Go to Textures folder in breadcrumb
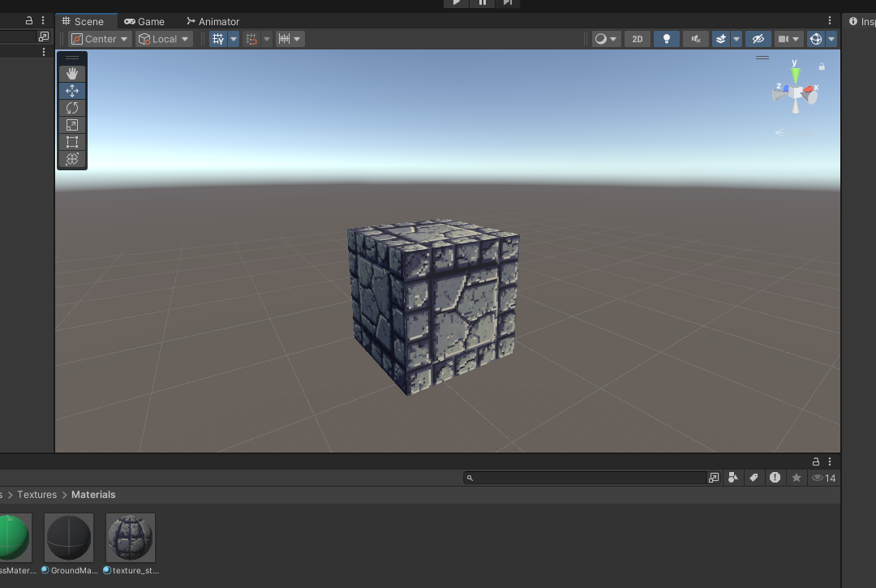Screen dimensions: 876x588 tap(36, 495)
